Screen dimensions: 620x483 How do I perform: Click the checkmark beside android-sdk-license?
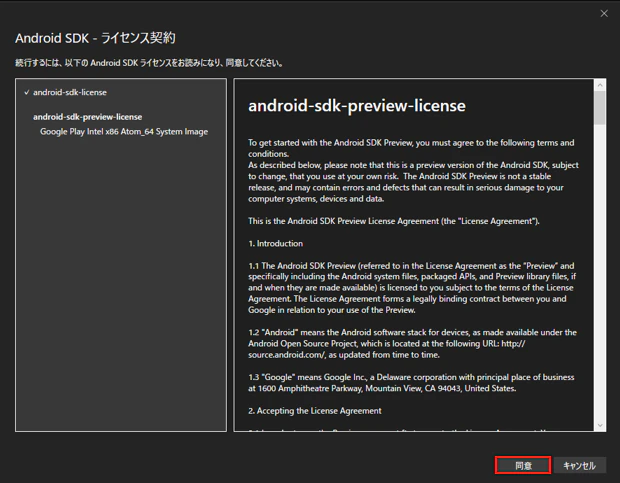click(26, 92)
